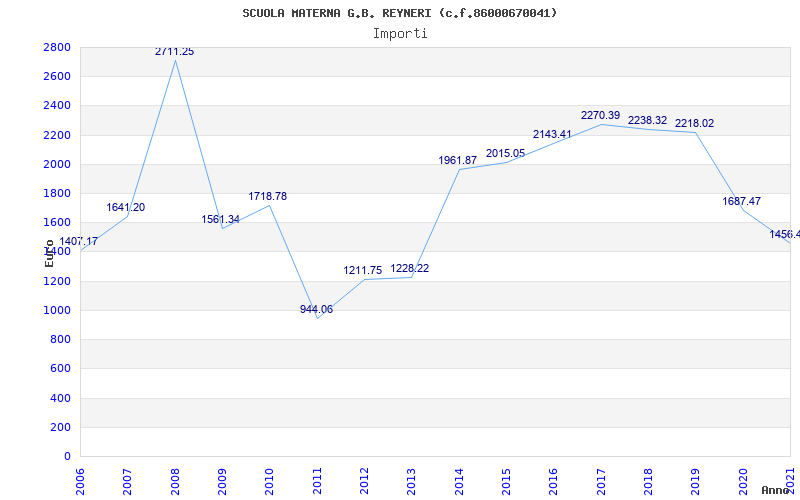
Task: Click the y-axis value 1000
Action: 57,310
